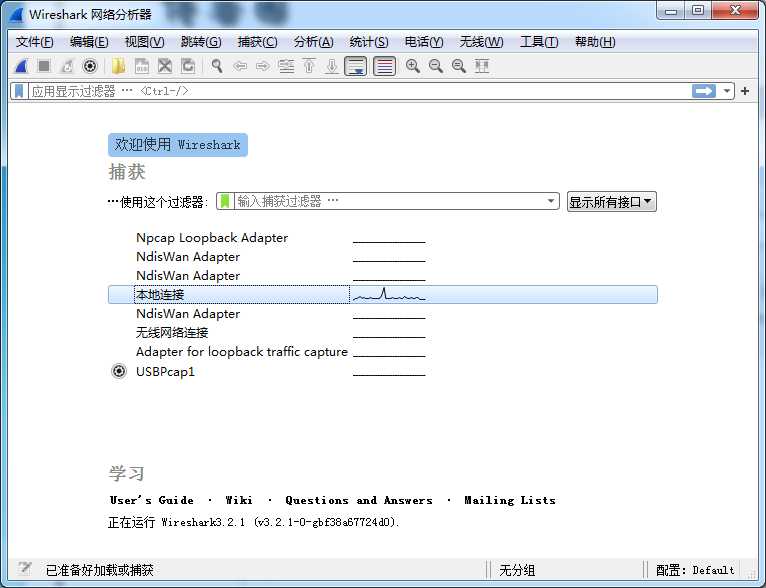Image resolution: width=766 pixels, height=588 pixels.
Task: Click display filter bookmark icon
Action: (x=19, y=91)
